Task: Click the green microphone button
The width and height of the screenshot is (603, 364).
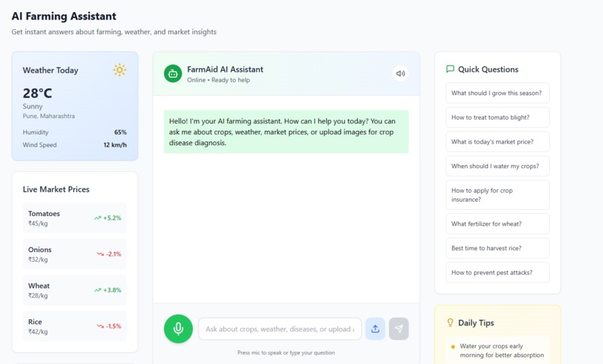Action: [x=178, y=329]
